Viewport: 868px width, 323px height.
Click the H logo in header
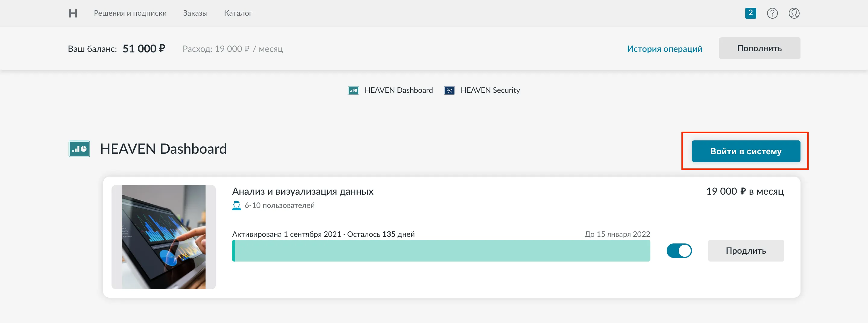click(73, 13)
